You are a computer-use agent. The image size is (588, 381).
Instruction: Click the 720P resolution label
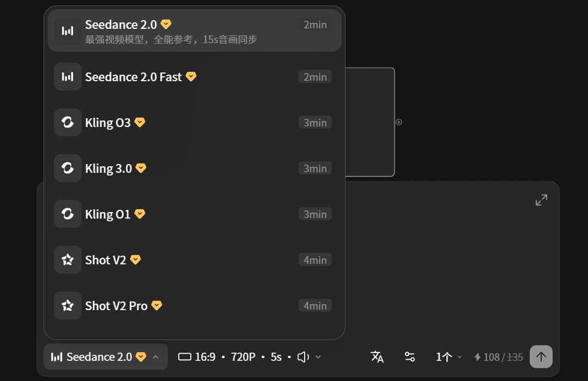242,356
